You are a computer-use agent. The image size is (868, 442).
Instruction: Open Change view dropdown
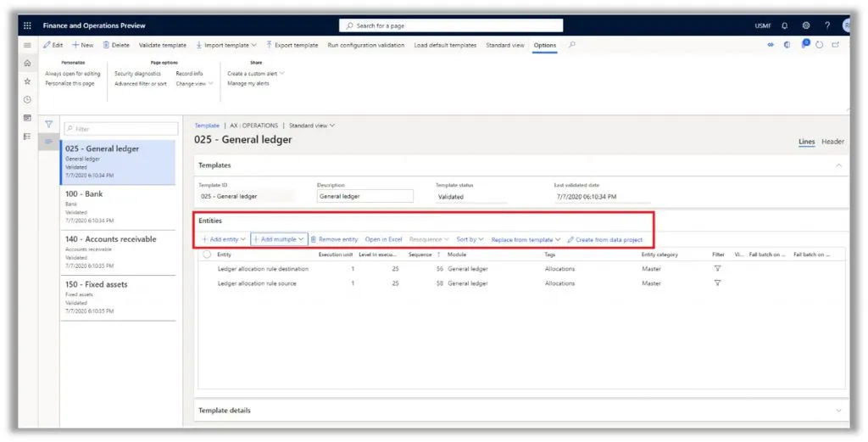pyautogui.click(x=194, y=84)
